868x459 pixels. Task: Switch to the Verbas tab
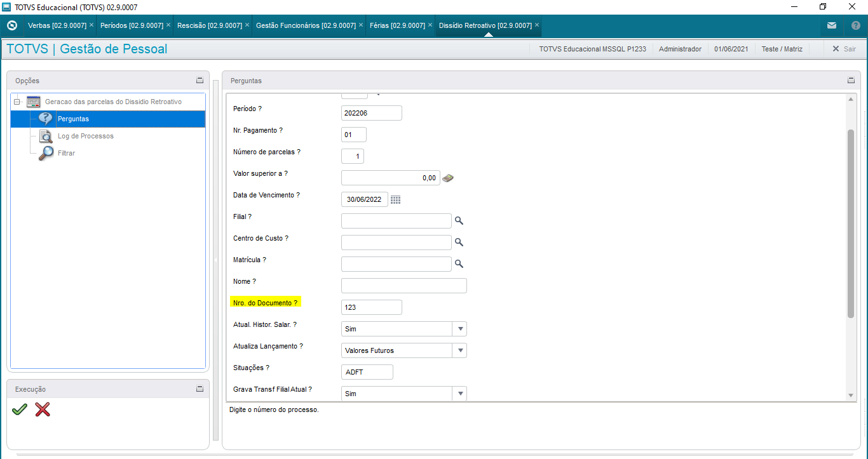[x=57, y=25]
